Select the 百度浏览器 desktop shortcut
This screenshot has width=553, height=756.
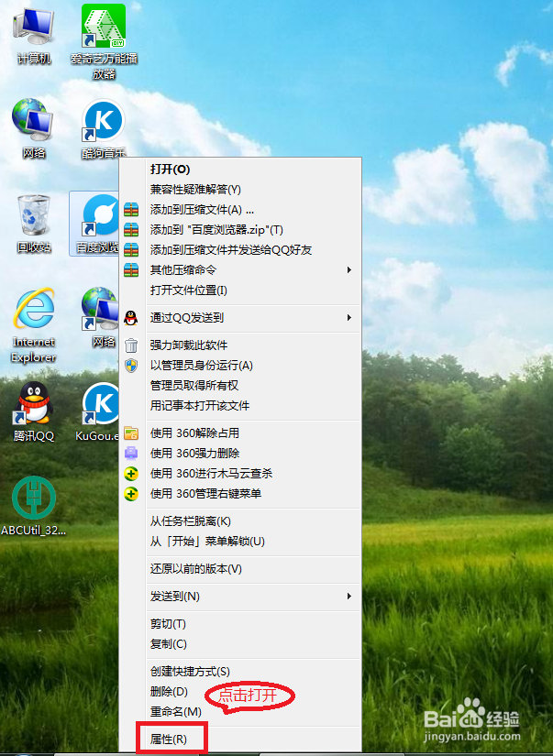tap(95, 224)
